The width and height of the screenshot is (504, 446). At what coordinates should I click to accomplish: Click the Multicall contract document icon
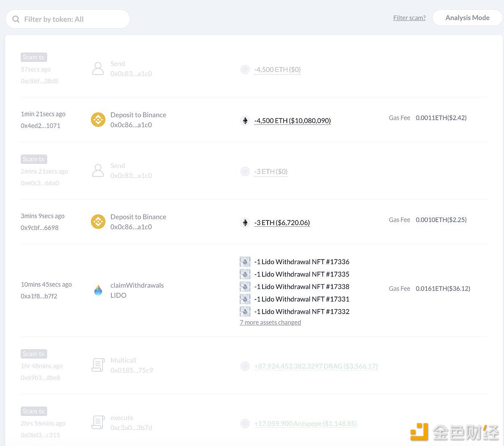tap(98, 365)
